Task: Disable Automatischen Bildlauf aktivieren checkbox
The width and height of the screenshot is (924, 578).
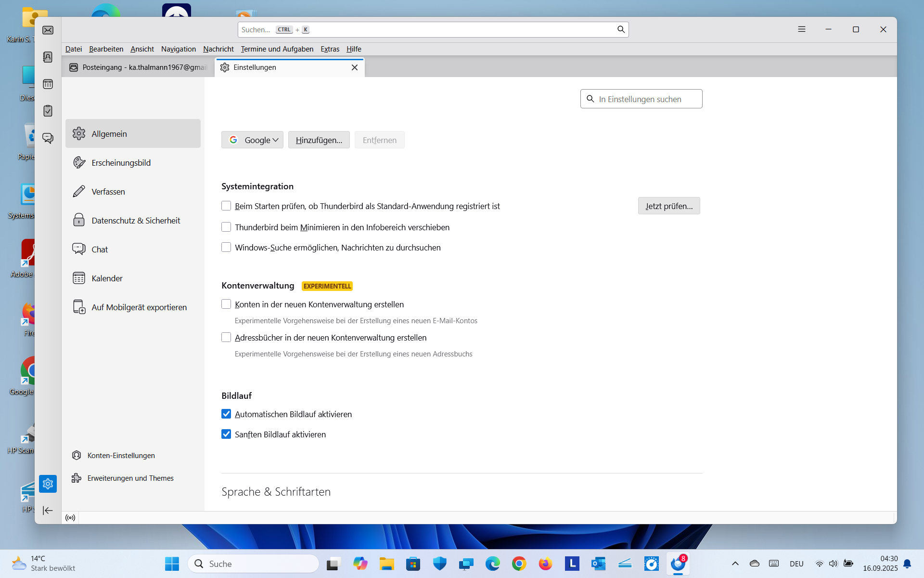Action: 226,414
